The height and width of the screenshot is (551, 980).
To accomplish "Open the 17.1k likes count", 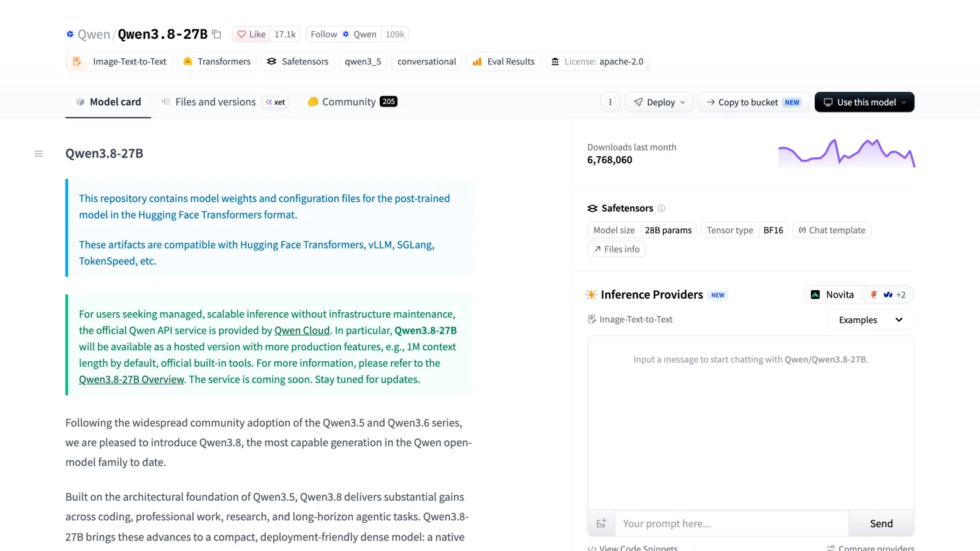I will (x=285, y=34).
